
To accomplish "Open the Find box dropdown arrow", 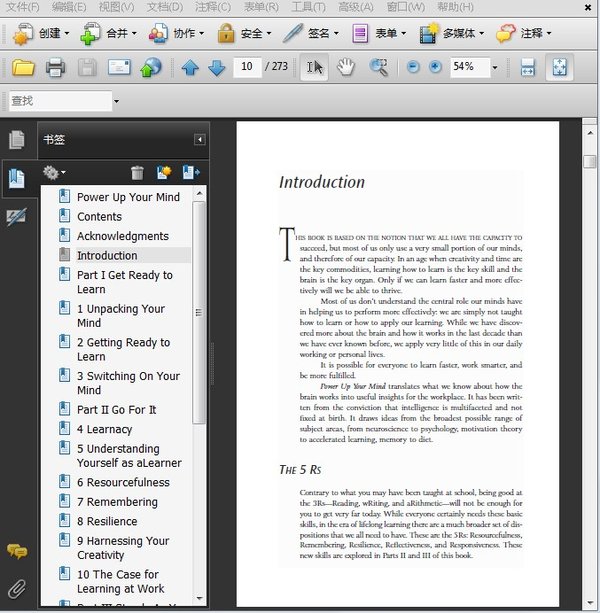I will click(x=116, y=101).
